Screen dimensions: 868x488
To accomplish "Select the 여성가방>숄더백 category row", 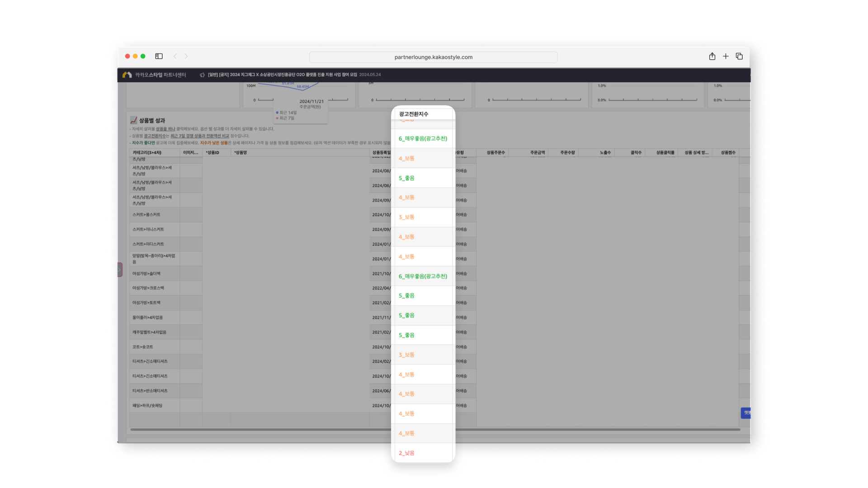I will click(x=155, y=273).
